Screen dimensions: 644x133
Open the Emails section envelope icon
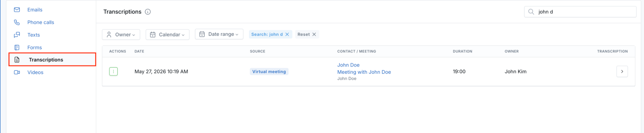[17, 10]
